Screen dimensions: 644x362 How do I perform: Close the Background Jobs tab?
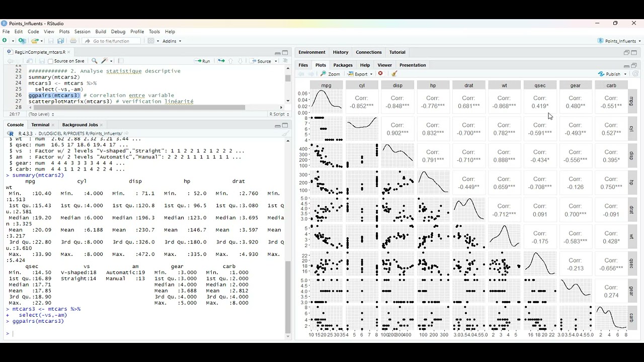click(x=101, y=125)
